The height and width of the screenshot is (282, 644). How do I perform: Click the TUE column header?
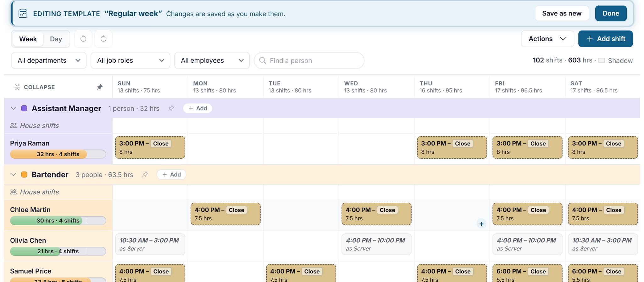click(x=301, y=87)
